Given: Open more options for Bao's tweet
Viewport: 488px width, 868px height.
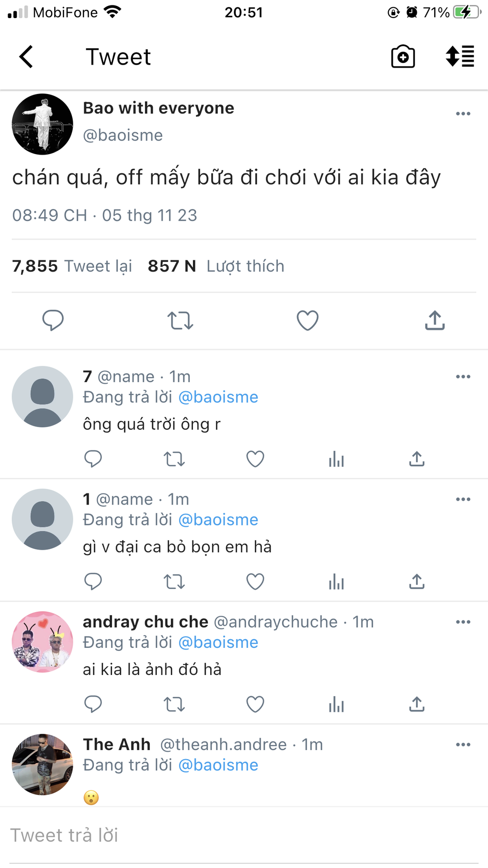Looking at the screenshot, I should coord(463,113).
